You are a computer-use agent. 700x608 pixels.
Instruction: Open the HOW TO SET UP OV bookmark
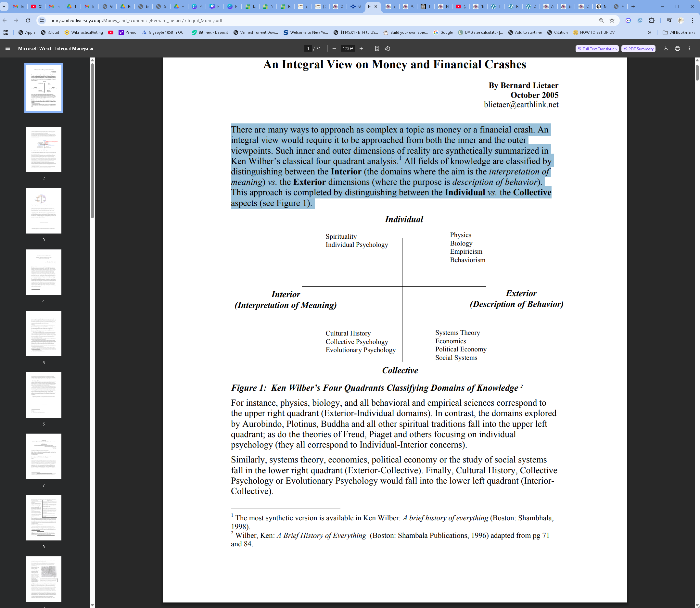[x=595, y=32]
